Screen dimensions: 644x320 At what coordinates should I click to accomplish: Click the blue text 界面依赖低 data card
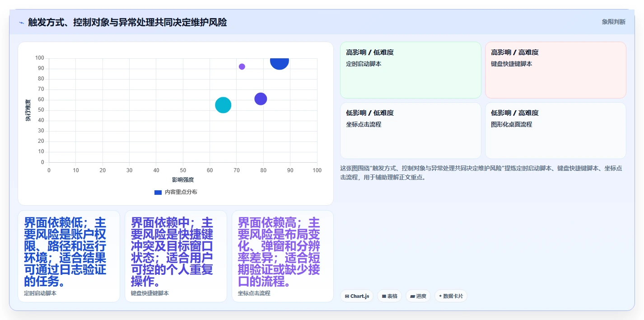pos(69,256)
